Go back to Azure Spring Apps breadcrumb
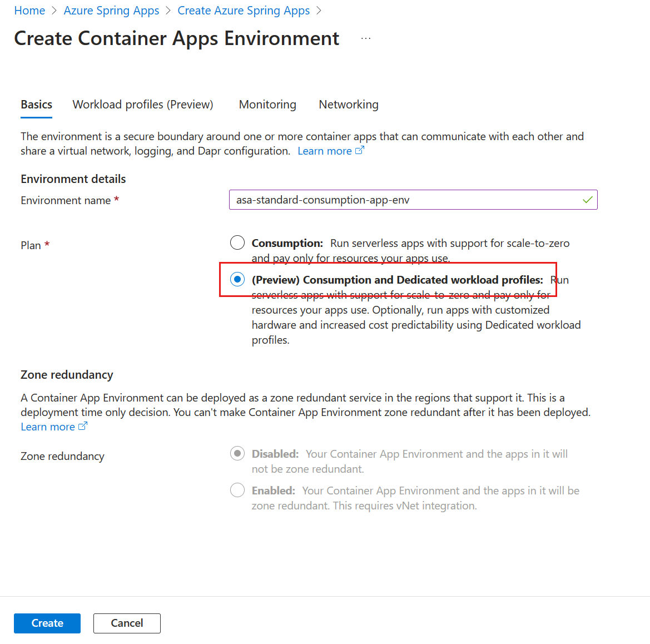 [x=111, y=11]
